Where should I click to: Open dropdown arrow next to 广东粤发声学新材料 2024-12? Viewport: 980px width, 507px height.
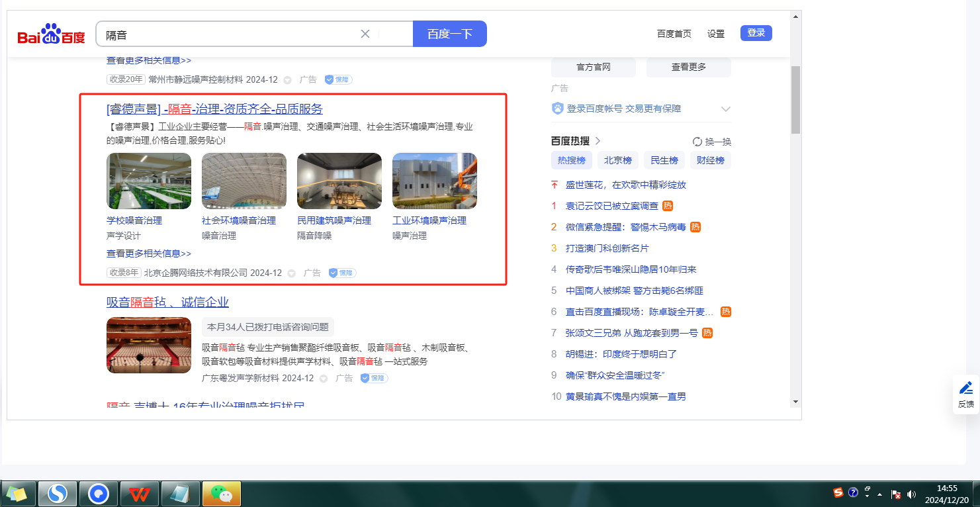pos(324,379)
